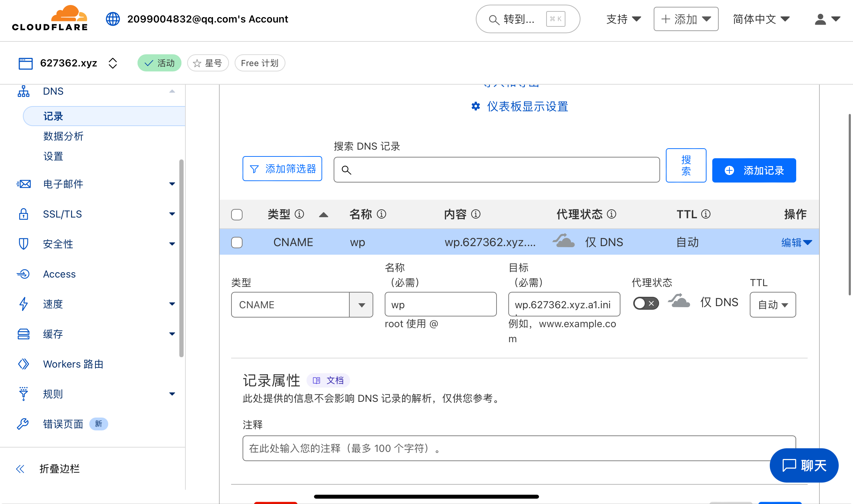Expand the 速度 sidebar section

tap(172, 304)
